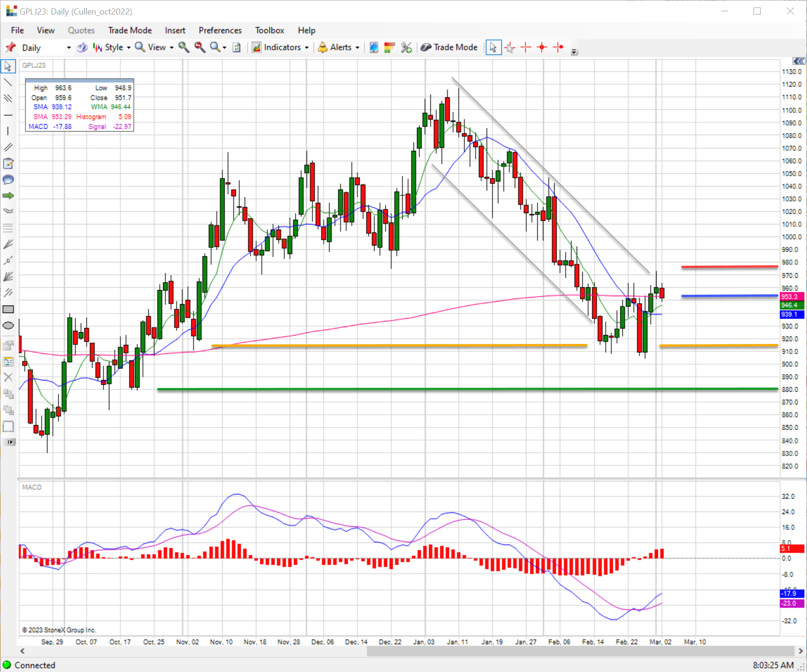807x672 pixels.
Task: Activate the pointer tool in left sidebar
Action: (8, 66)
